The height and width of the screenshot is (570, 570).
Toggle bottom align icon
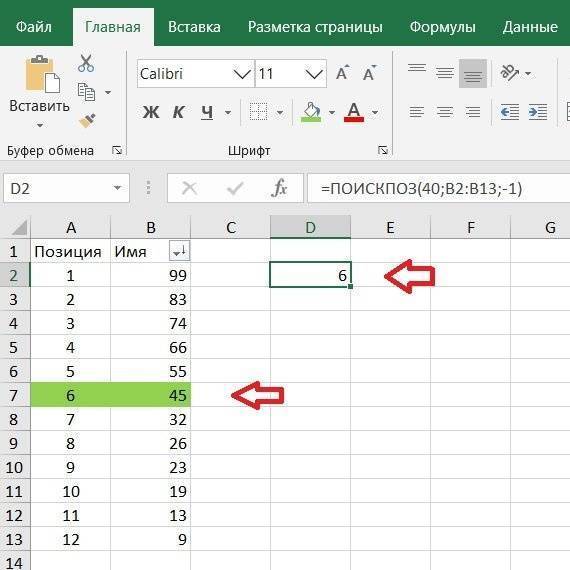(473, 74)
